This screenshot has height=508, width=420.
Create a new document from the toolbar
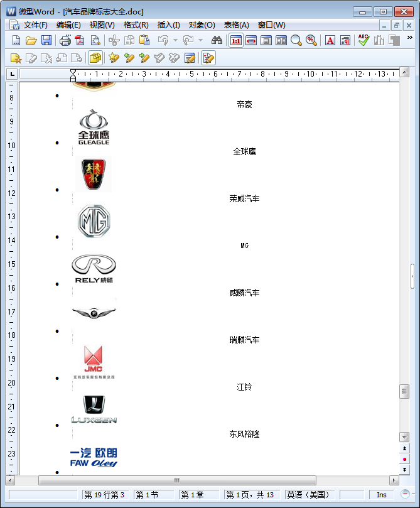[16, 40]
